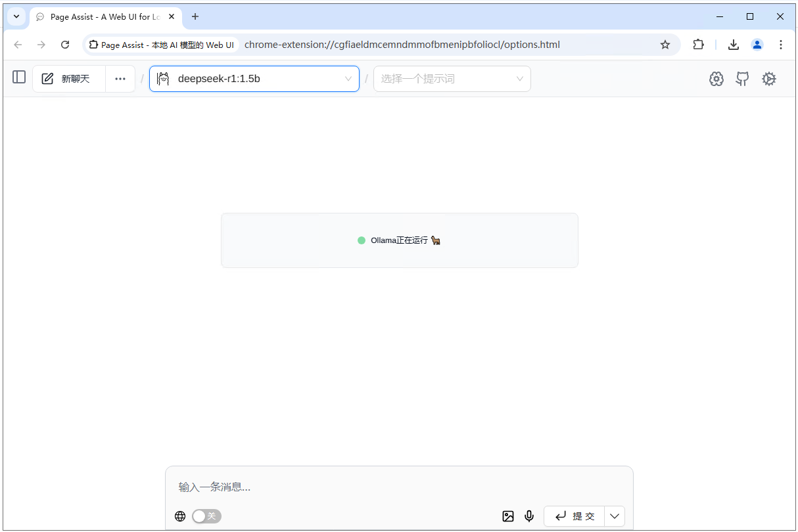Click the 输入一条消息 message input field
The height and width of the screenshot is (532, 798).
pyautogui.click(x=399, y=487)
